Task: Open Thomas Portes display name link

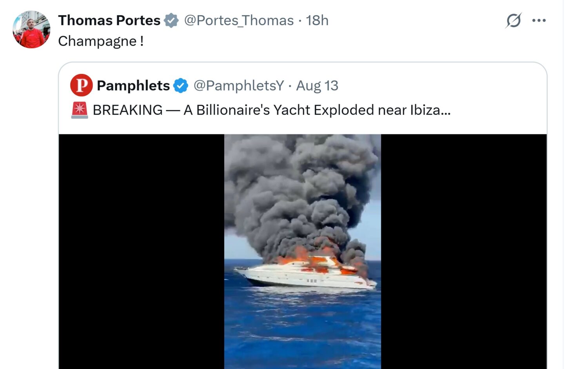Action: [109, 20]
